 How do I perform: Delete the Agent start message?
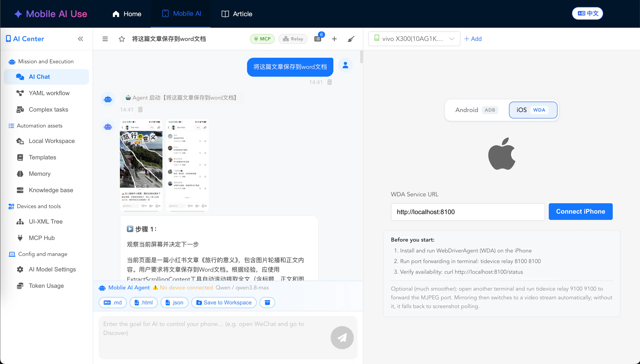click(140, 109)
